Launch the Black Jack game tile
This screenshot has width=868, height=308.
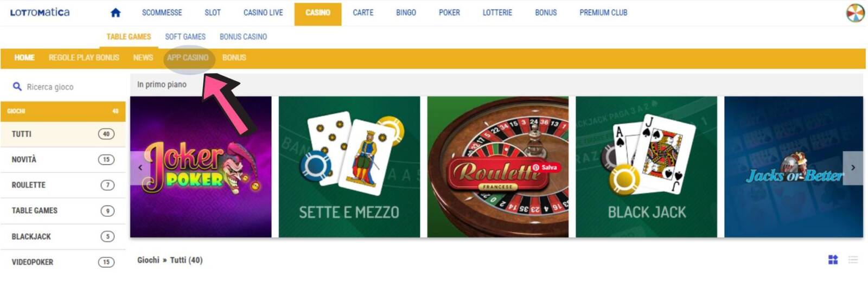pyautogui.click(x=646, y=167)
